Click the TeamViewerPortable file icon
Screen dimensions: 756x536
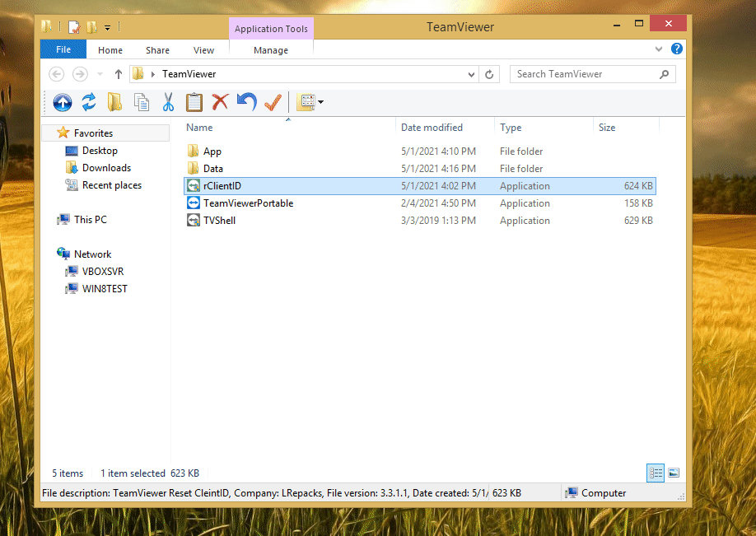pos(194,203)
